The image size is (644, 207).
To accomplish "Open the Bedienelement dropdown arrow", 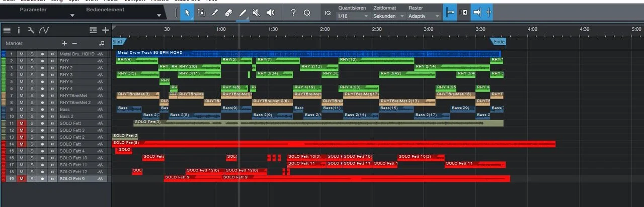I will [159, 16].
